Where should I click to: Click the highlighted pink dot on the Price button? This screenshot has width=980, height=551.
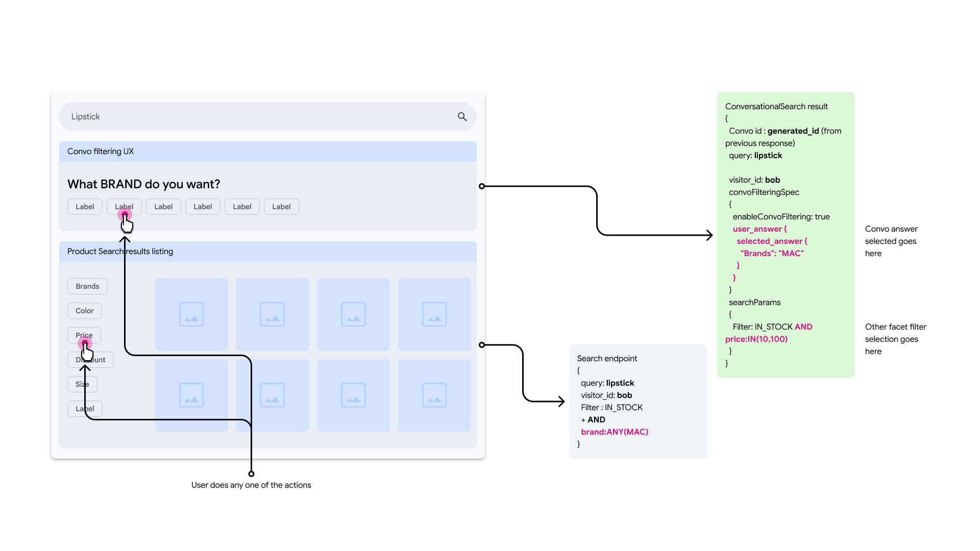pyautogui.click(x=85, y=343)
